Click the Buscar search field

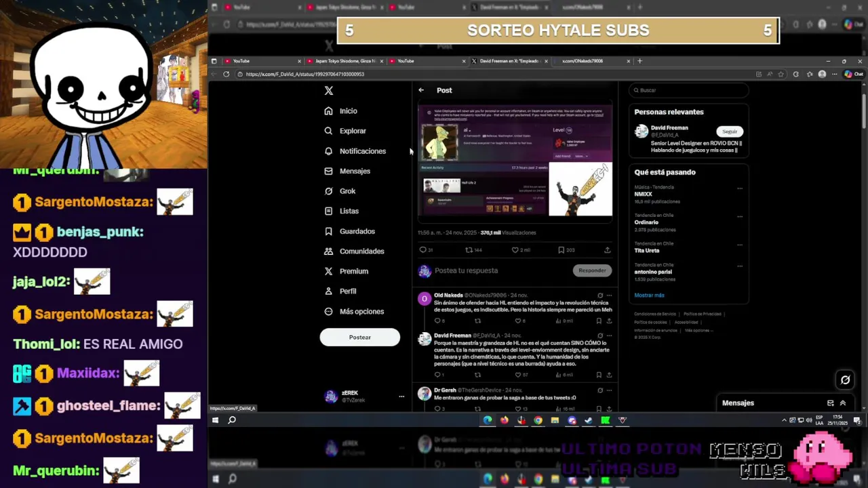688,90
